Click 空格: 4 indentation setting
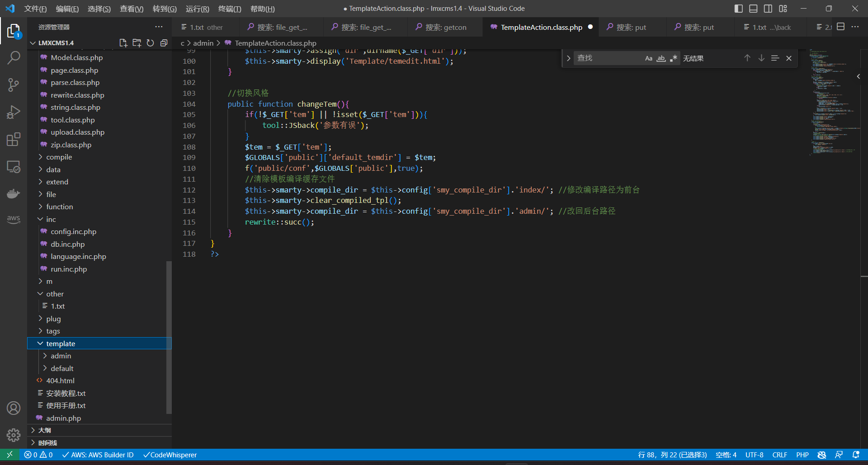The image size is (868, 465). click(x=726, y=455)
